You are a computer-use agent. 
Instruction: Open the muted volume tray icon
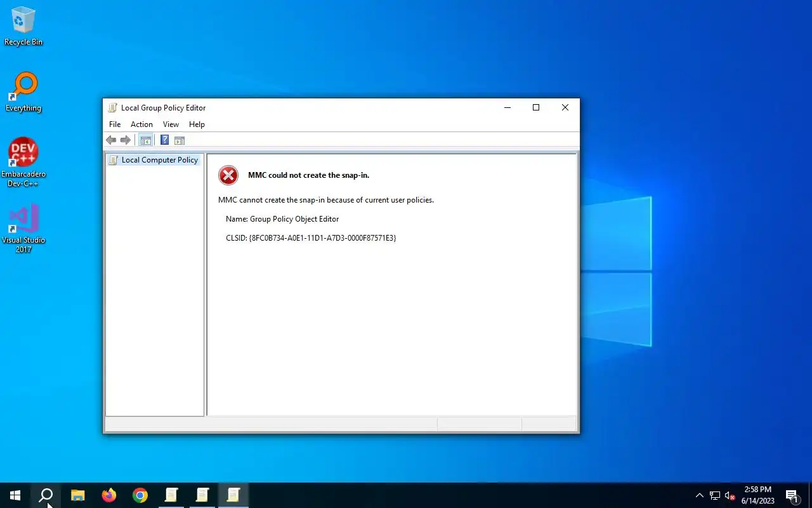730,495
